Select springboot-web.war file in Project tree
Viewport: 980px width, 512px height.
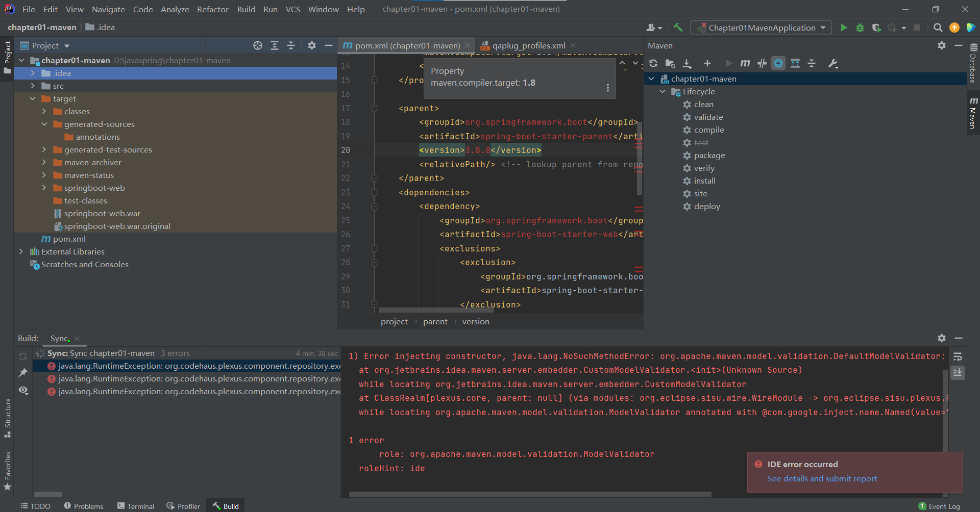click(102, 213)
